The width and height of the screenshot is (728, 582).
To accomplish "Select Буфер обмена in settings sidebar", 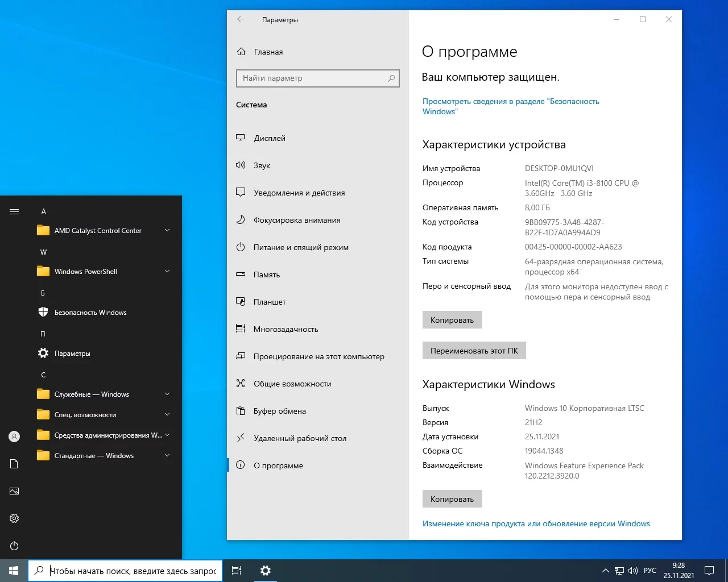I will point(318,411).
